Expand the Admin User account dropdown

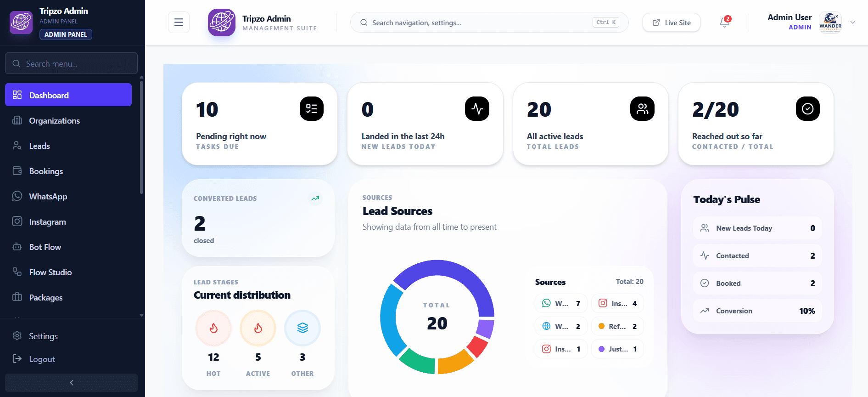[852, 22]
